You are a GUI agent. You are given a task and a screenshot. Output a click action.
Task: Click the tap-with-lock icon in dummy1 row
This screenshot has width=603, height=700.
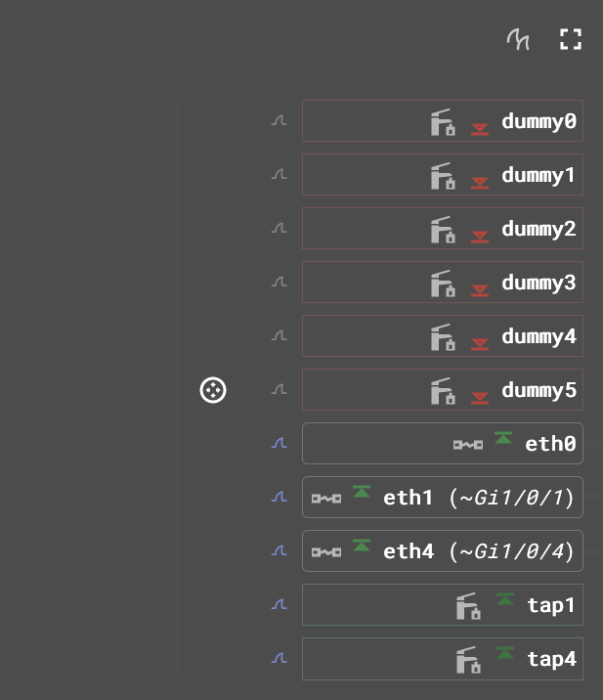point(443,175)
